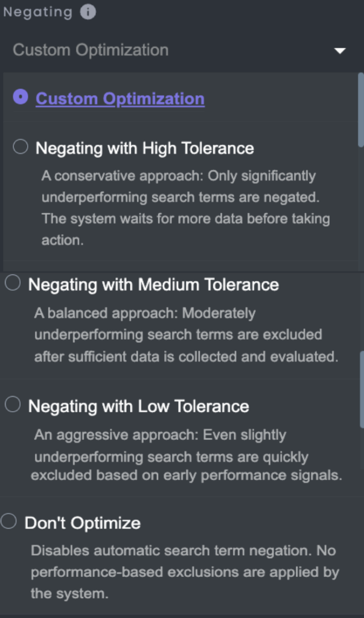Choose the Negating with High Tolerance label
Viewport: 364px width, 618px height.
coord(145,148)
